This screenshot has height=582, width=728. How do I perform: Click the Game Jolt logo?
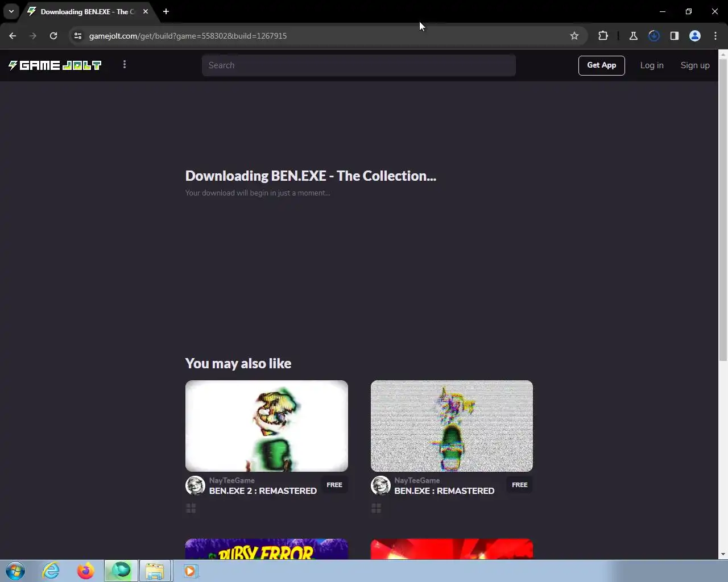[x=55, y=65]
